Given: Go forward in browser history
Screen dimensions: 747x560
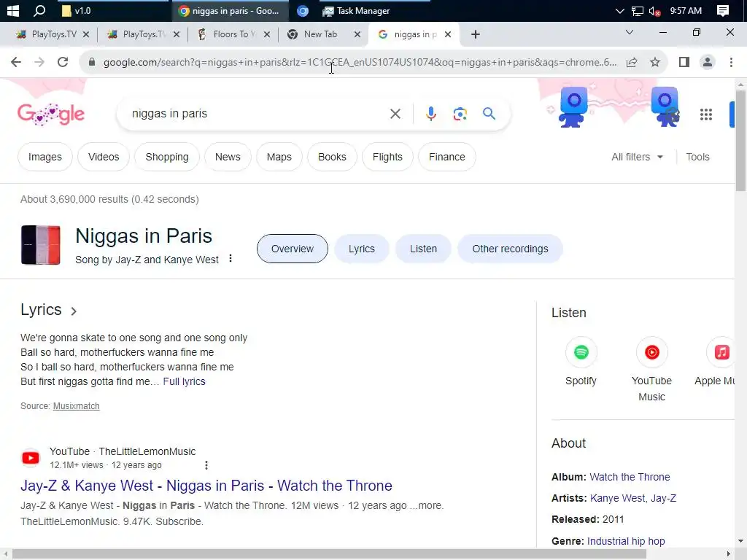Looking at the screenshot, I should click(39, 62).
